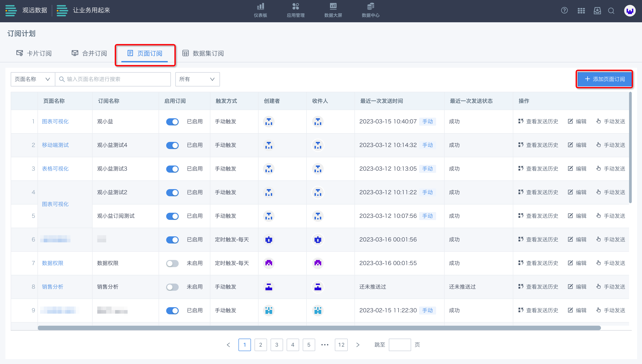This screenshot has width=642, height=364.
Task: Click the 手动 tag in the 2023-03-15 10:40:07 row
Action: 427,121
